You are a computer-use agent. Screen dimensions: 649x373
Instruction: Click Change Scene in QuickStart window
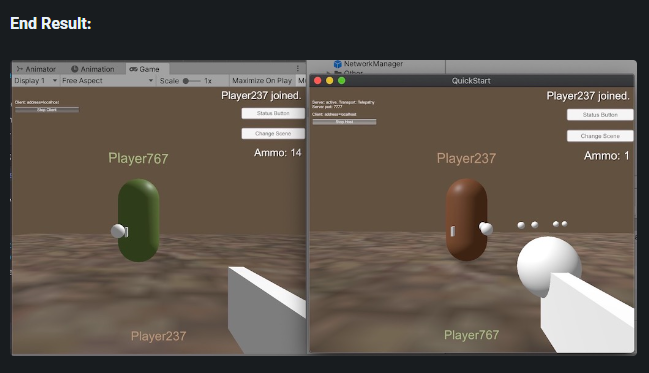click(600, 136)
